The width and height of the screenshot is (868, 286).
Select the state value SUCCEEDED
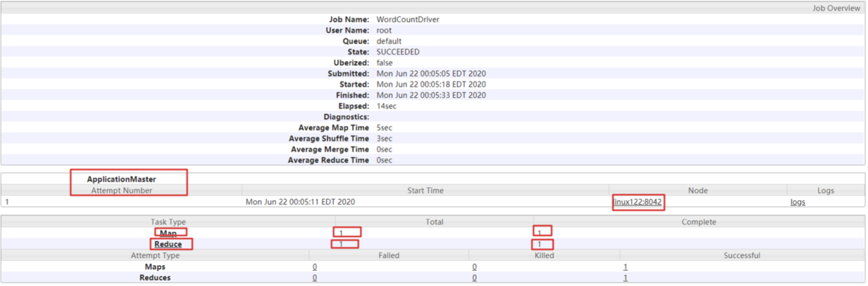pyautogui.click(x=398, y=52)
